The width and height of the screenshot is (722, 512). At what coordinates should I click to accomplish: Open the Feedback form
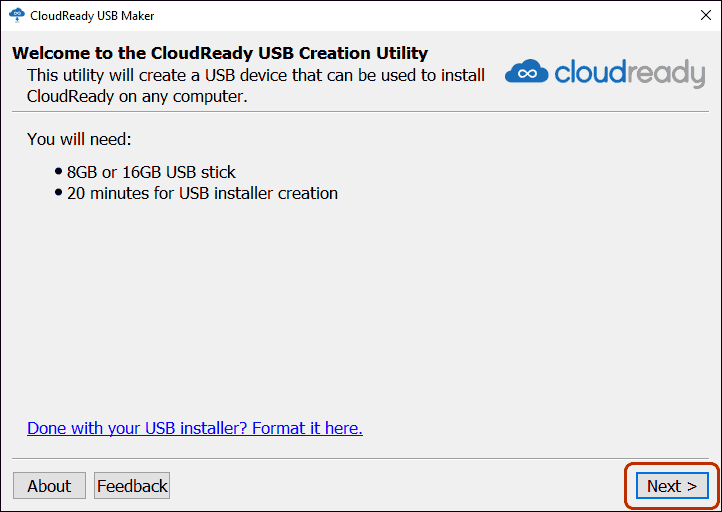pos(132,486)
